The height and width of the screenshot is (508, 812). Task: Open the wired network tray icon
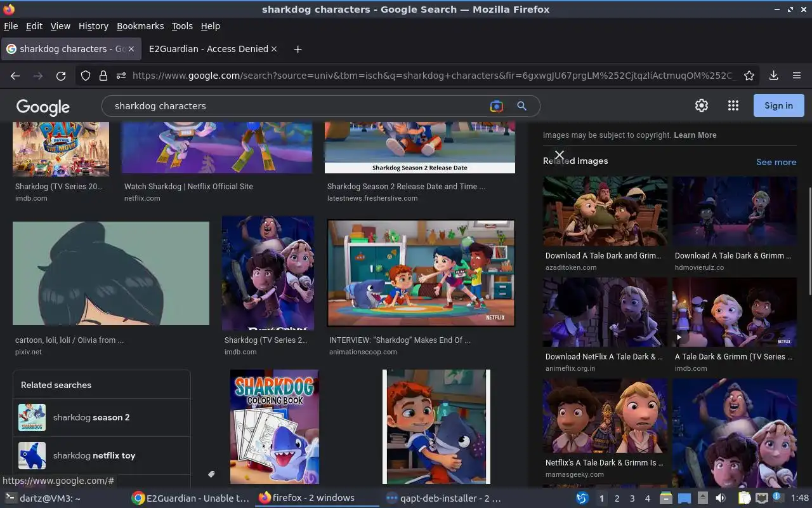point(762,498)
